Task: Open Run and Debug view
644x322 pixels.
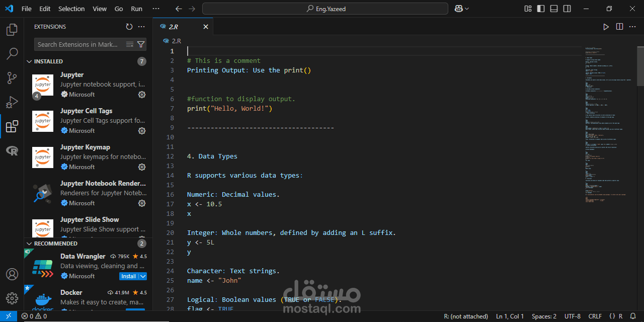Action: 12,102
